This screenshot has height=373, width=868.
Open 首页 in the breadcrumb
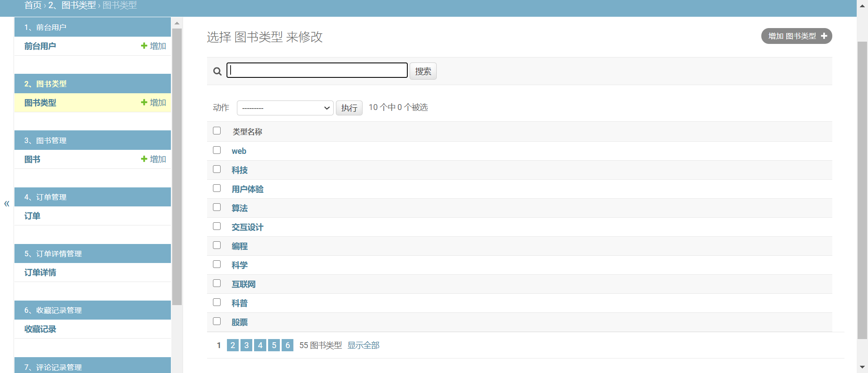[x=33, y=5]
